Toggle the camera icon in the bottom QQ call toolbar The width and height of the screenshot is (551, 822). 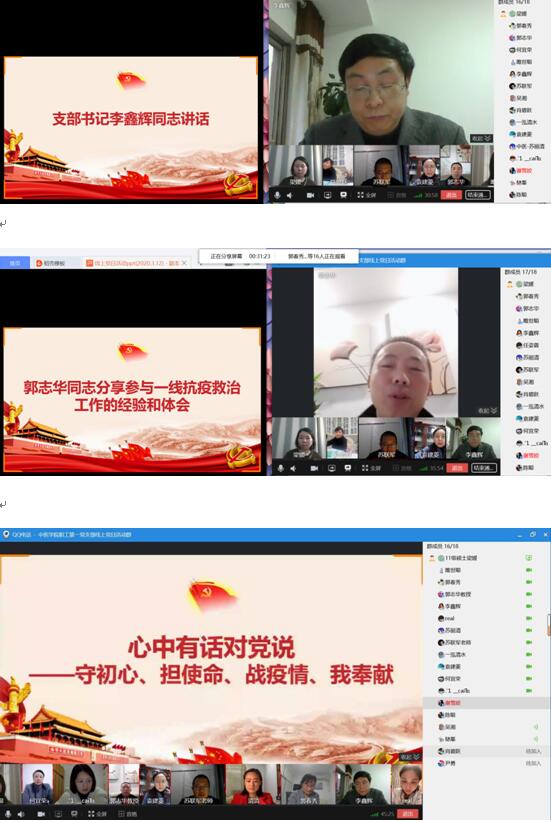[x=41, y=814]
